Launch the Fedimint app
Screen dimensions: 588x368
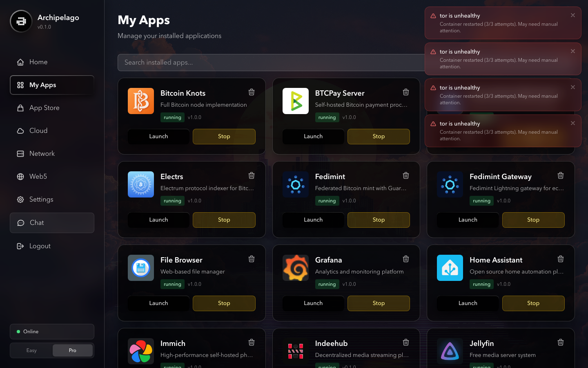click(x=313, y=220)
